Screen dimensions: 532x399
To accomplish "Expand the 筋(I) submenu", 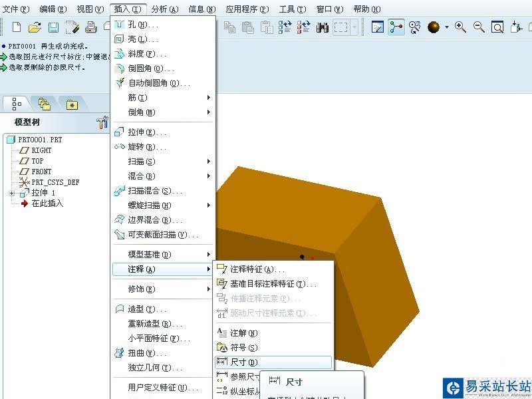I will tap(163, 98).
